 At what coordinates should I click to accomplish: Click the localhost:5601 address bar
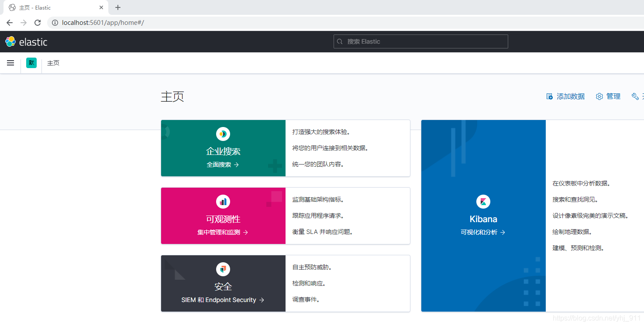coord(345,23)
